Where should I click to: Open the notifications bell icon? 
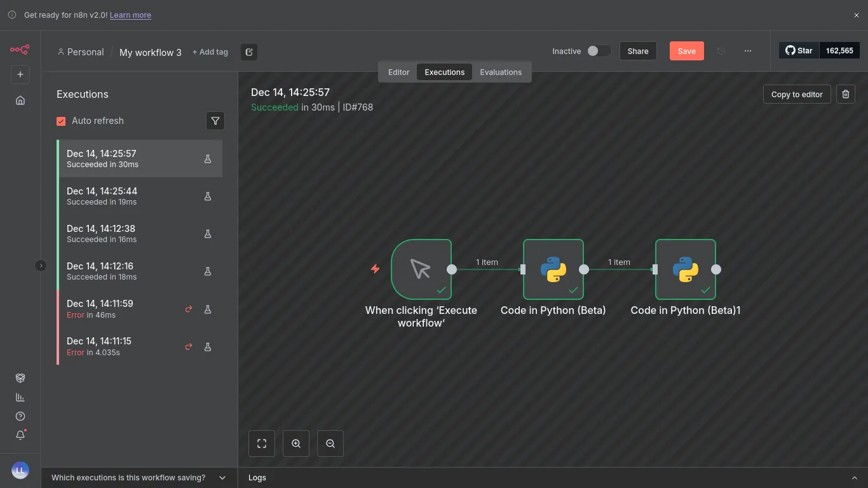click(20, 435)
